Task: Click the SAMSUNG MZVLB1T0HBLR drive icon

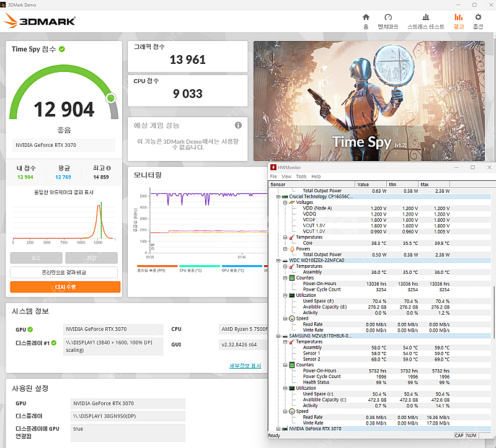Action: tap(285, 336)
